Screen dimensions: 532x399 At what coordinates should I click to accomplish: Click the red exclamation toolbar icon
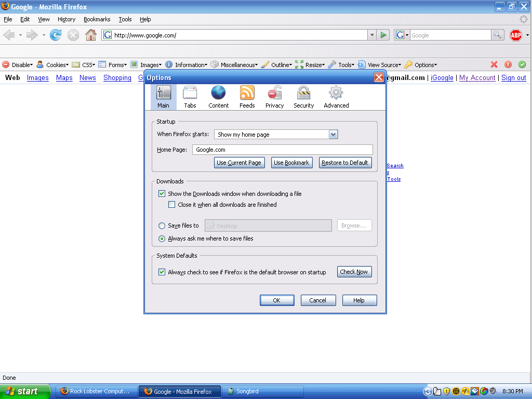point(508,64)
